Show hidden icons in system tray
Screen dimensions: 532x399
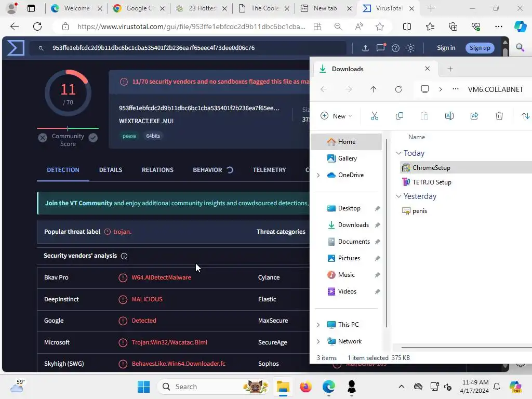click(402, 387)
